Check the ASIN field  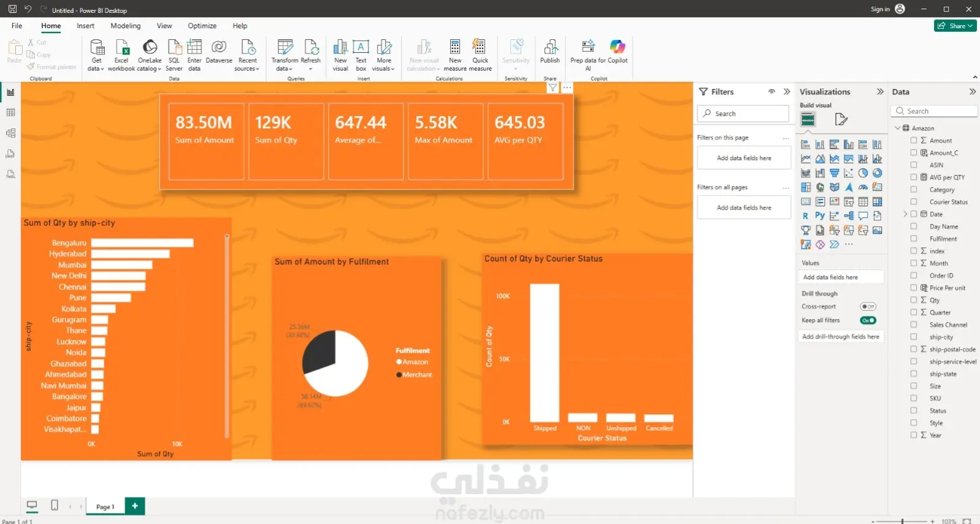(x=914, y=165)
